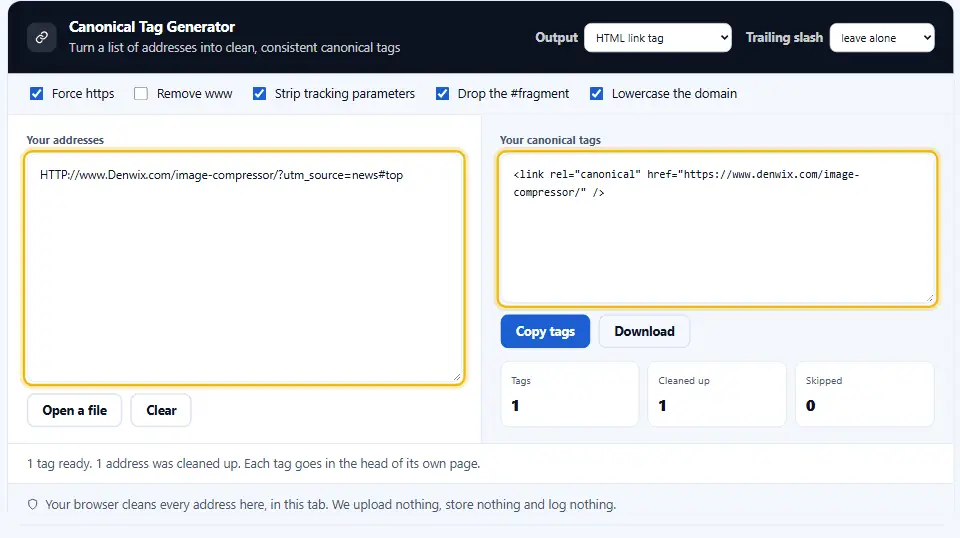Viewport: 960px width, 538px height.
Task: Toggle the Force https checkbox
Action: pos(37,94)
